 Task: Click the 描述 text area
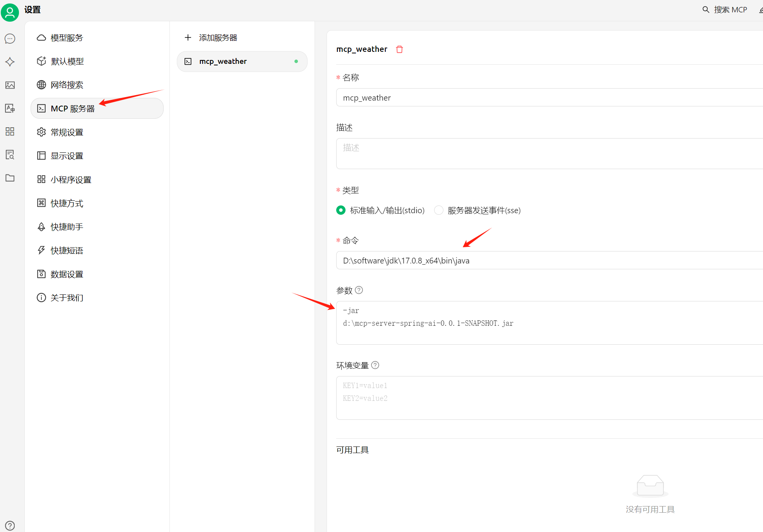(x=549, y=154)
